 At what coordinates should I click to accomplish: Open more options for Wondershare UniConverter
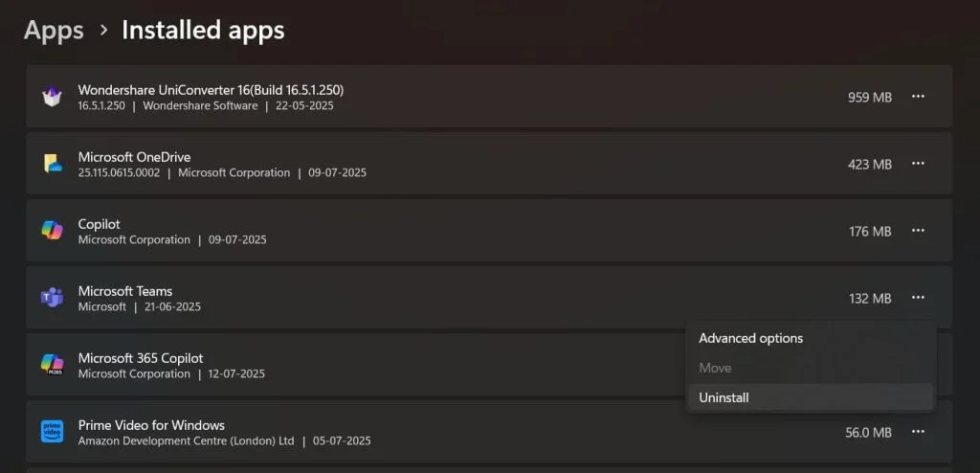coord(918,97)
